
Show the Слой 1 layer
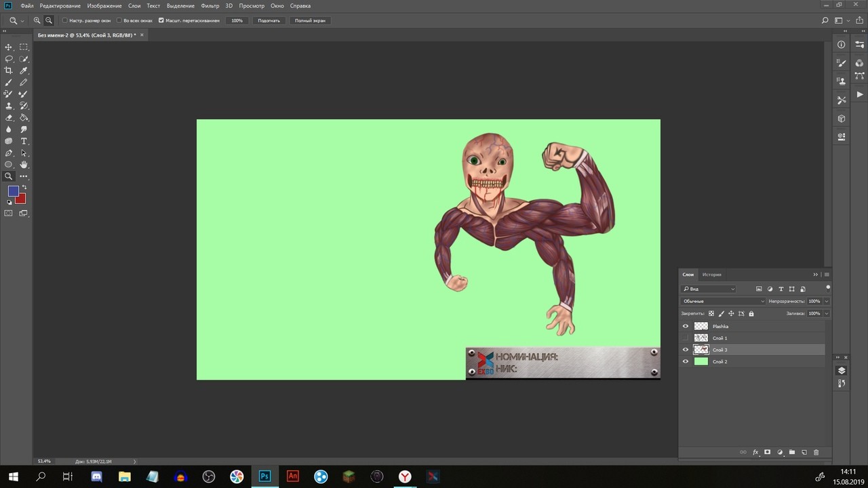(686, 338)
